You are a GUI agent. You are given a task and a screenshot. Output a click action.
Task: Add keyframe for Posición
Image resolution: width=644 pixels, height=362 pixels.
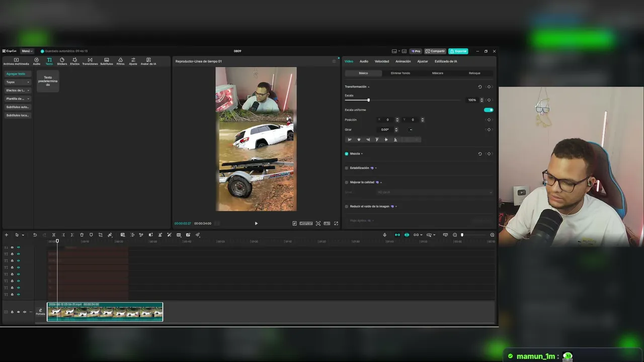click(489, 120)
